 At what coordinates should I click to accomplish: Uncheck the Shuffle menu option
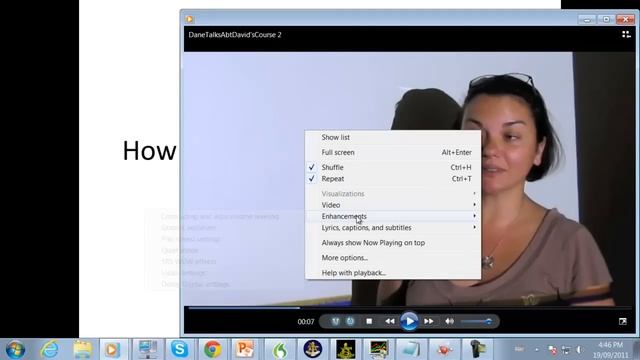tap(393, 167)
